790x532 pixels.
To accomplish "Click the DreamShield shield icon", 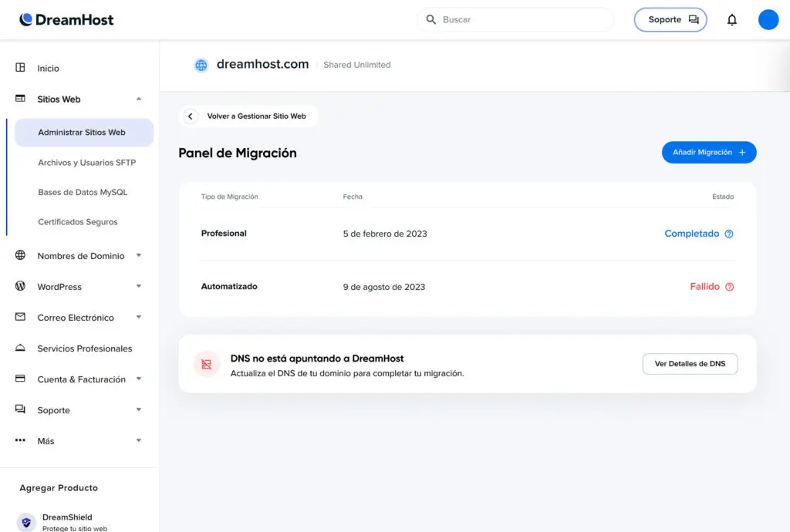I will tap(26, 523).
